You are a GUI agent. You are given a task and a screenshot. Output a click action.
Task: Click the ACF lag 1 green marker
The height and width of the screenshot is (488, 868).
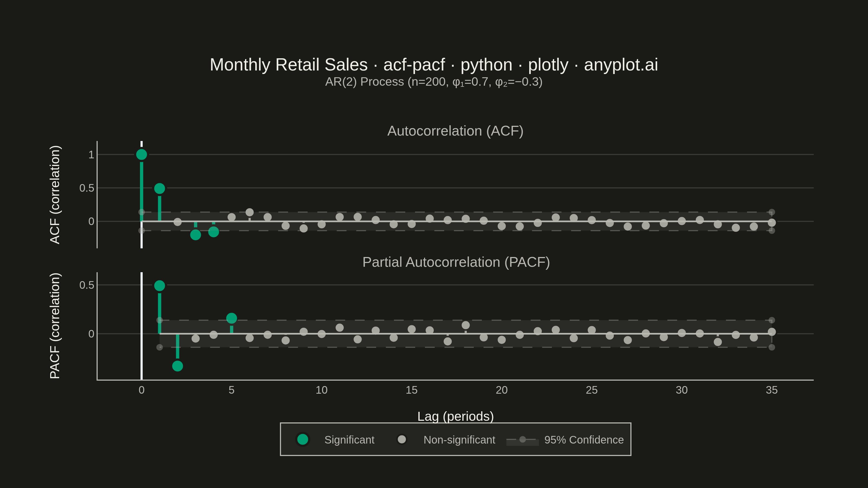[160, 189]
